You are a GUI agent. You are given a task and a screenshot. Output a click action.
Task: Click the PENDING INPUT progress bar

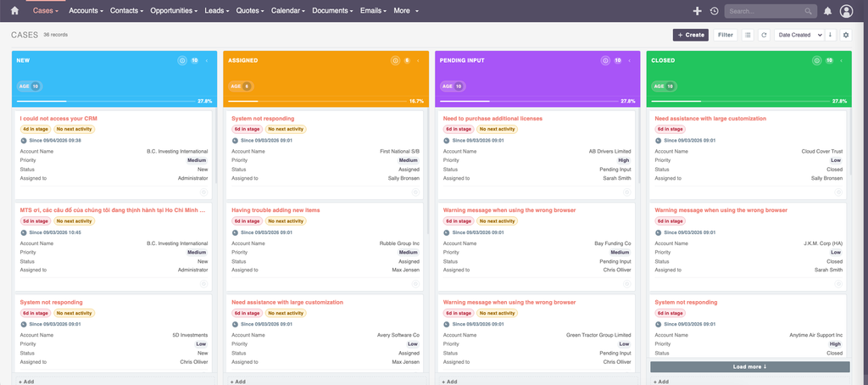click(529, 102)
